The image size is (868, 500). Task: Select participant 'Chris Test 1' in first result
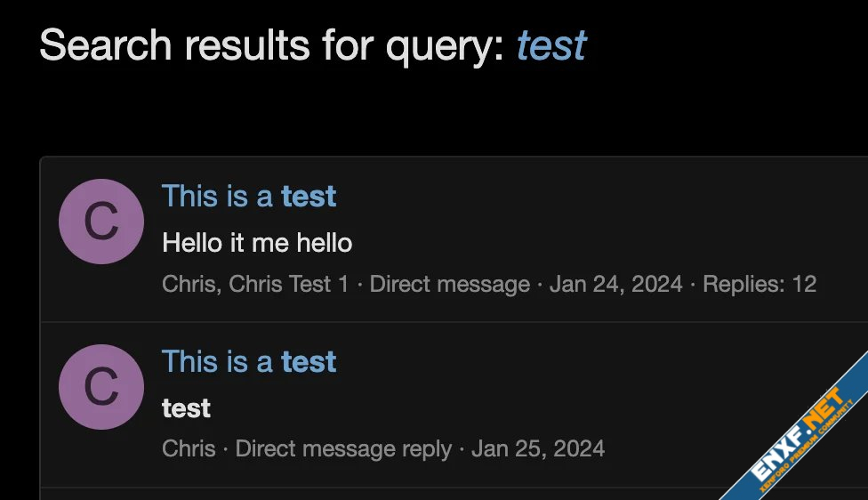(289, 285)
